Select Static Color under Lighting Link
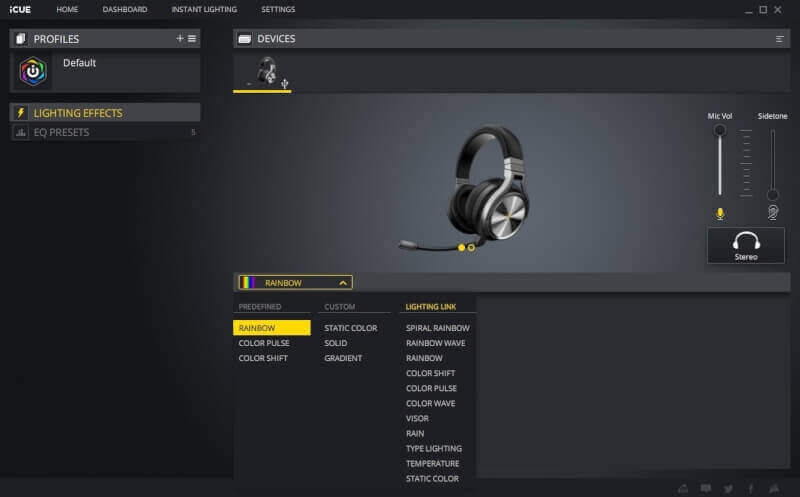This screenshot has width=800, height=497. coord(433,479)
